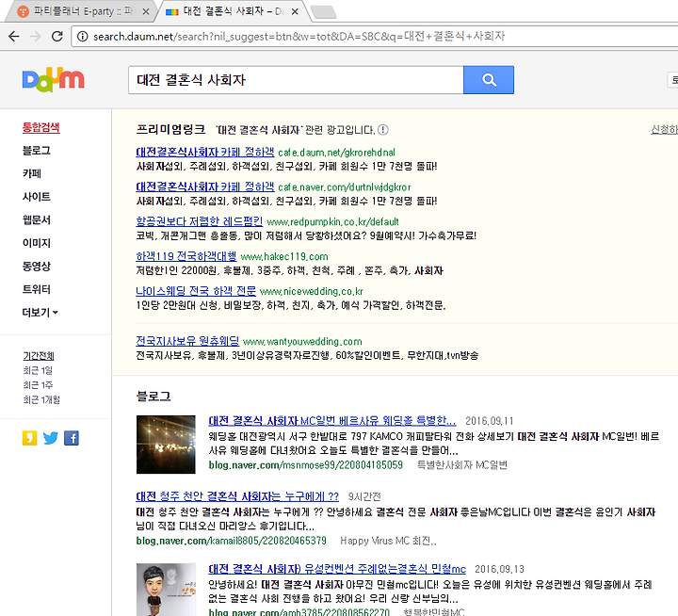Share via the Facebook icon
The height and width of the screenshot is (616, 678).
[x=72, y=438]
